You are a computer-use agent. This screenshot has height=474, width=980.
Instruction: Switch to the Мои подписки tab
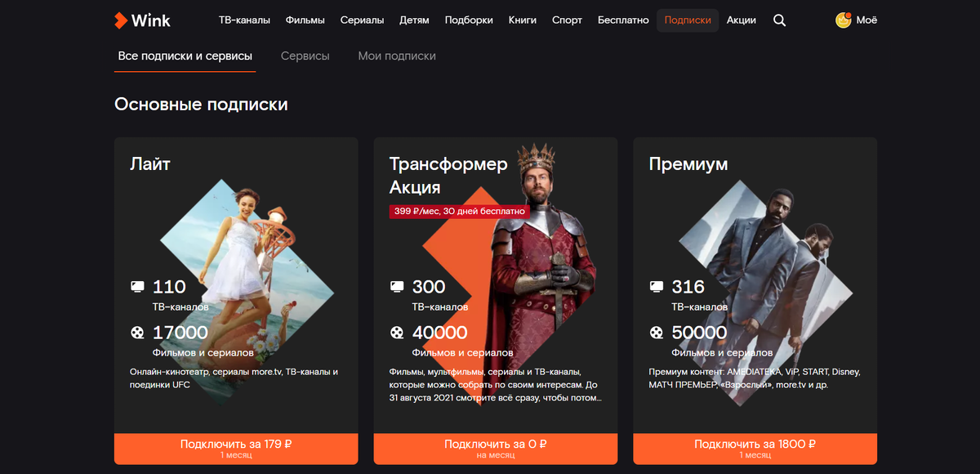click(x=397, y=56)
